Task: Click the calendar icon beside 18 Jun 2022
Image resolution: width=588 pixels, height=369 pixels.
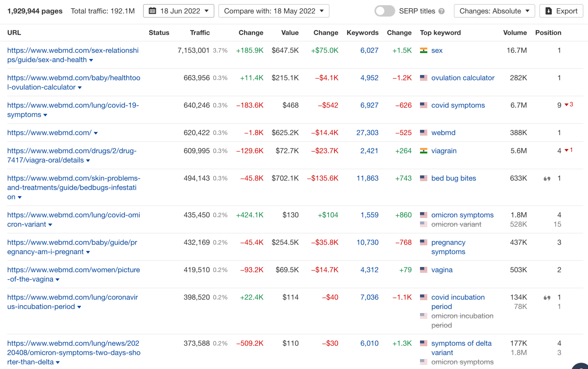Action: [152, 11]
